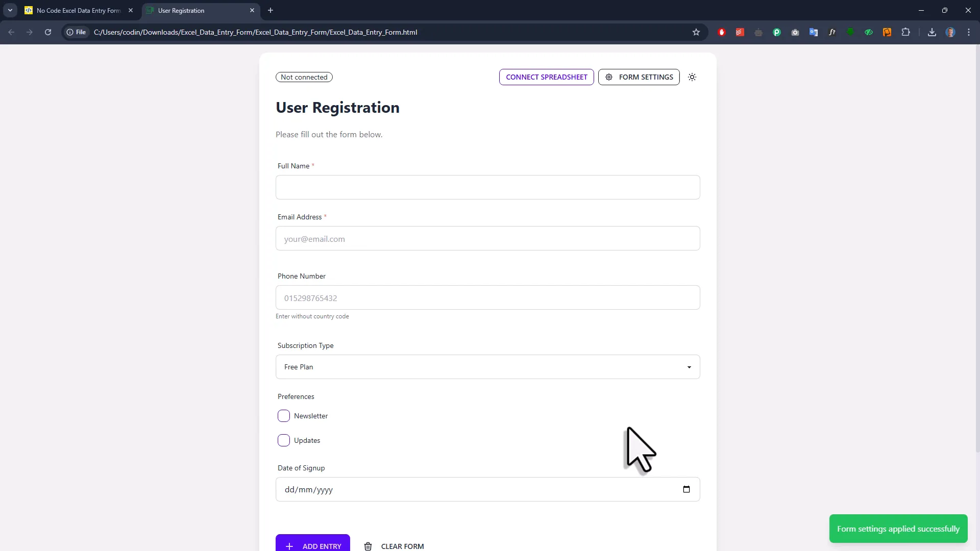Open the Fonts Ninja extension icon

click(x=832, y=32)
